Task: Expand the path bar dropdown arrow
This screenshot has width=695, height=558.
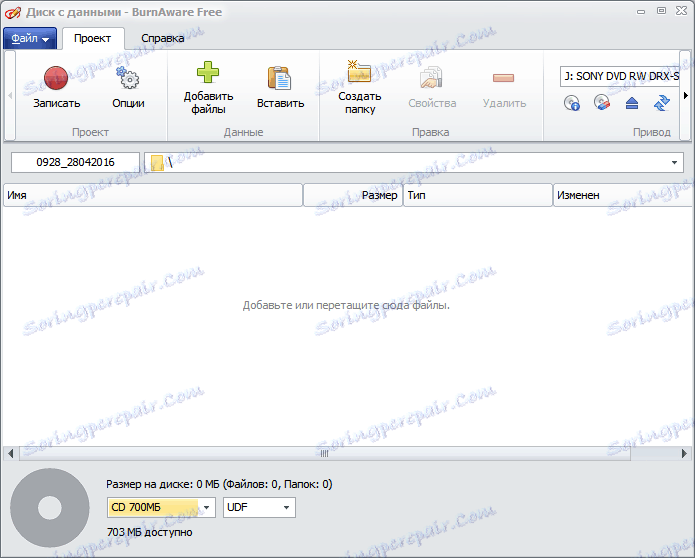Action: coord(674,163)
